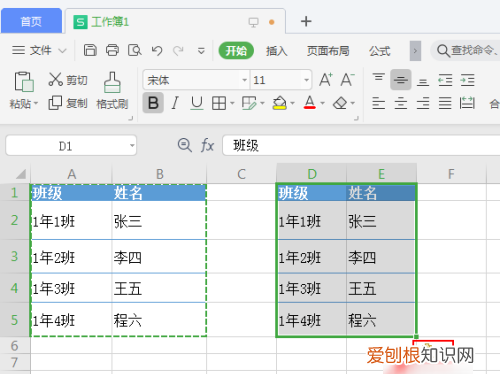Open the quick access customize dropdown
Image resolution: width=500 pixels, height=374 pixels.
[201, 51]
